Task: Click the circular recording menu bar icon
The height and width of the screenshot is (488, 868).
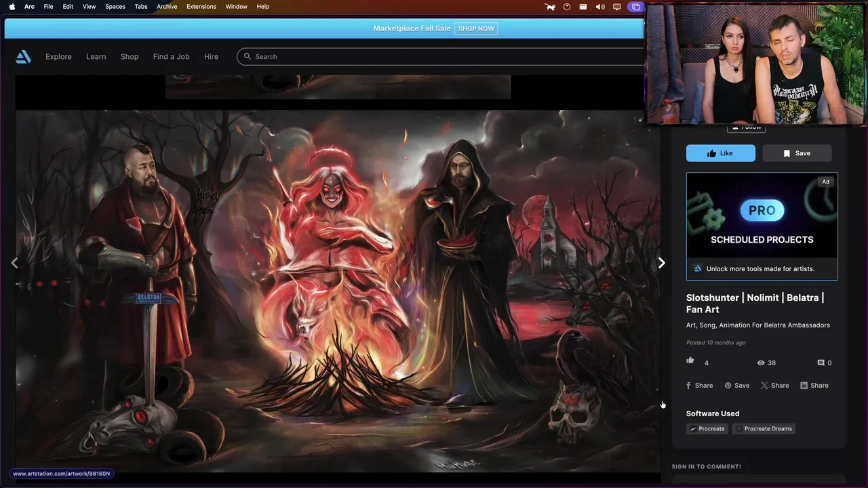Action: 566,7
